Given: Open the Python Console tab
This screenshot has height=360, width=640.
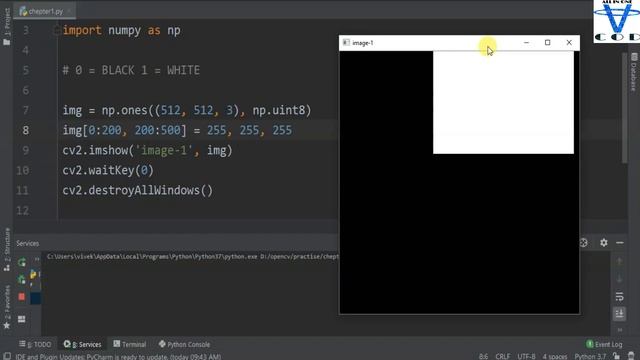Looking at the screenshot, I should click(x=184, y=344).
